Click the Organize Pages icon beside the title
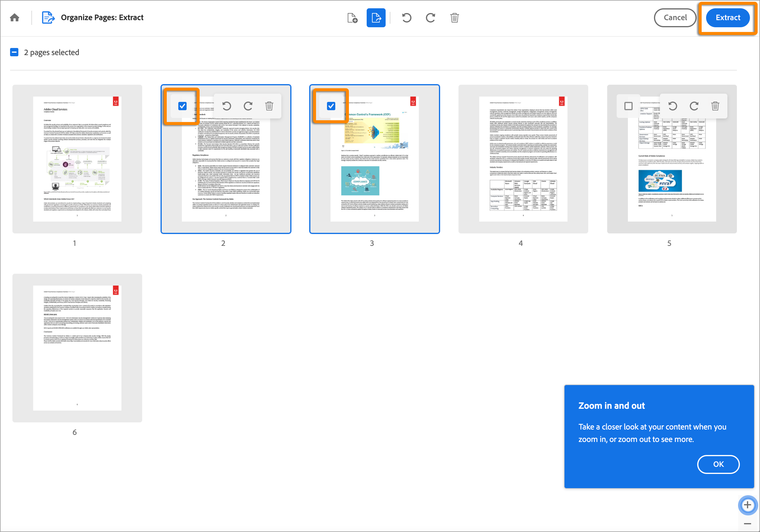Viewport: 760px width, 532px height. coord(48,17)
